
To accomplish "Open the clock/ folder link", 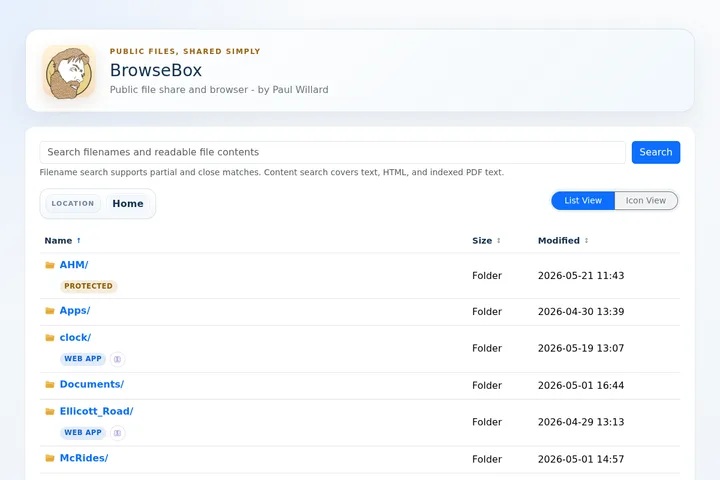I will pos(75,338).
